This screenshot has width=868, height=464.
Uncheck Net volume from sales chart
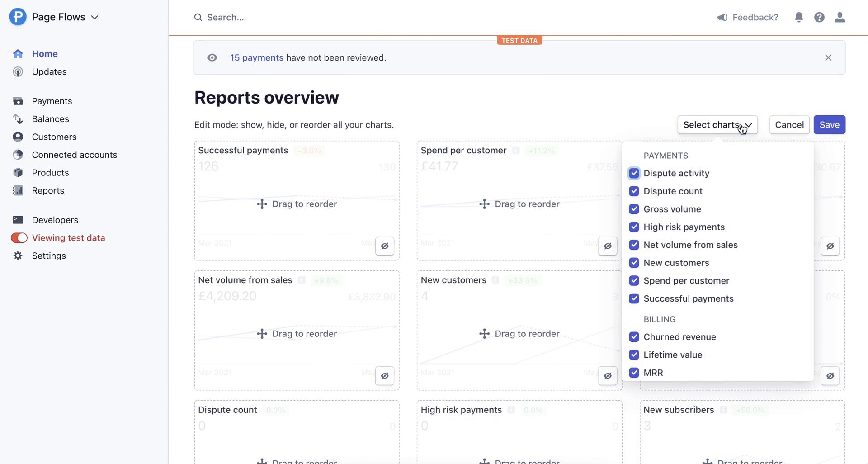(x=634, y=245)
